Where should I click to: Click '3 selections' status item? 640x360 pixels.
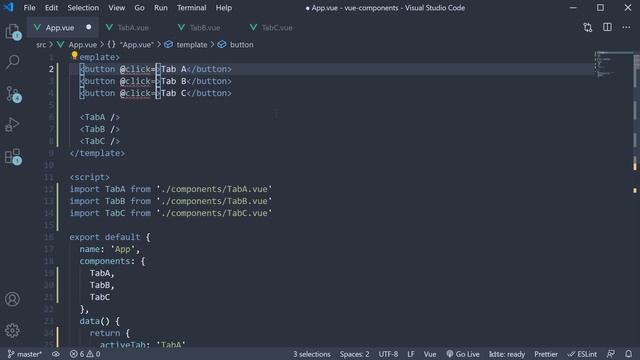tap(311, 354)
